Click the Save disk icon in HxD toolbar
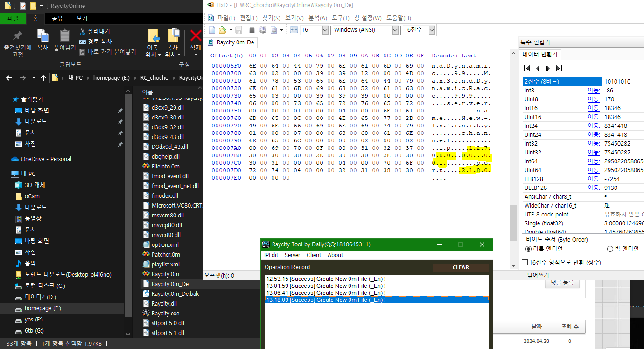 (x=238, y=30)
